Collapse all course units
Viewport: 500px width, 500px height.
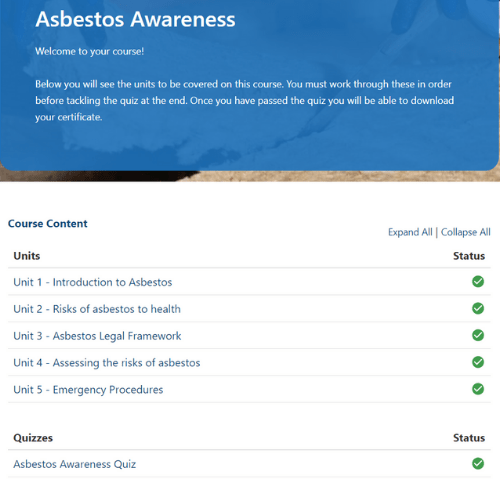(466, 232)
